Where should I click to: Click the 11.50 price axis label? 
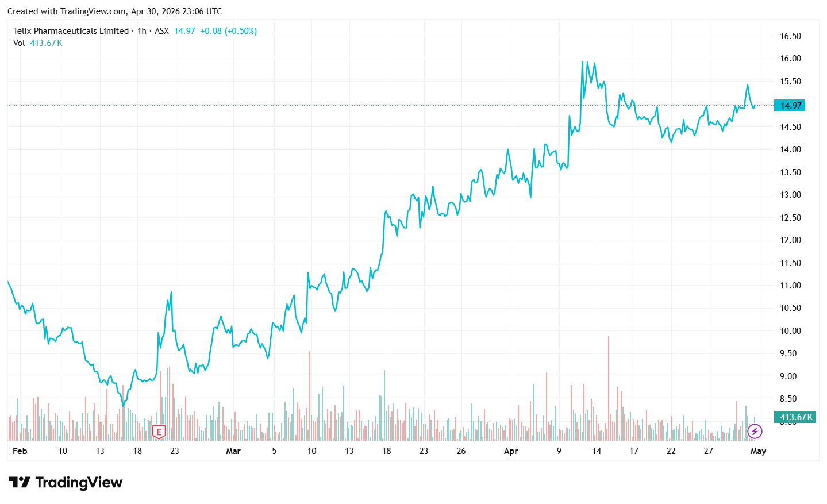790,263
